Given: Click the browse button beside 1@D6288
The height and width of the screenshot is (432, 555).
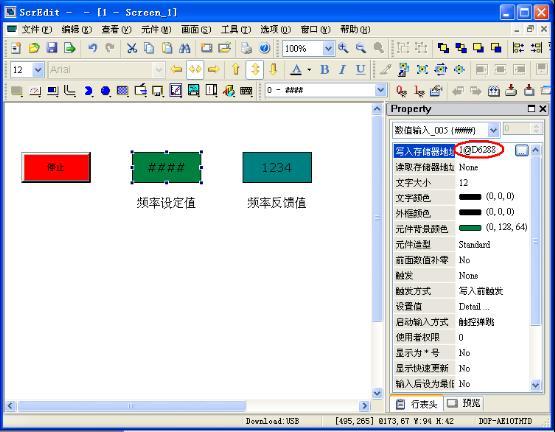Looking at the screenshot, I should tap(521, 150).
